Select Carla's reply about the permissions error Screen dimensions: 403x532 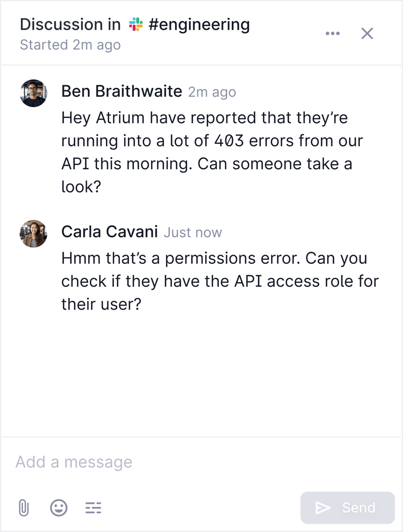pyautogui.click(x=219, y=281)
